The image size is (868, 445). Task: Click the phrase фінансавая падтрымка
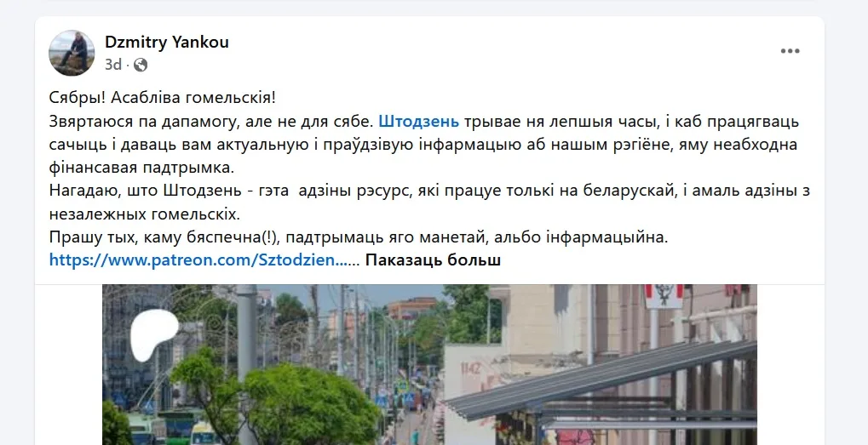click(x=141, y=167)
